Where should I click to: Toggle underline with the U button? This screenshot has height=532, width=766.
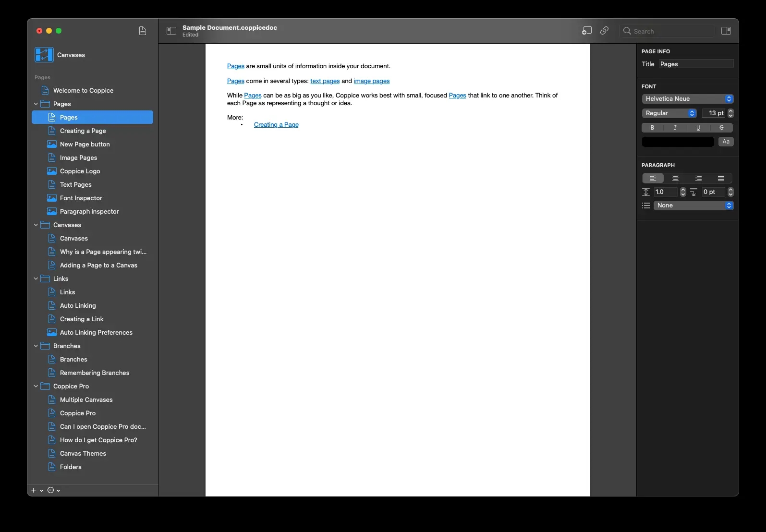[698, 128]
